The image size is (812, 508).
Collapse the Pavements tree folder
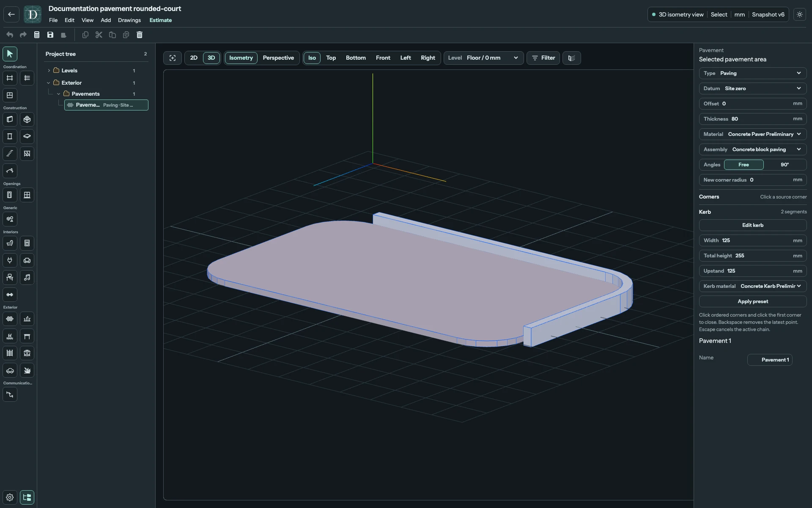tap(58, 94)
